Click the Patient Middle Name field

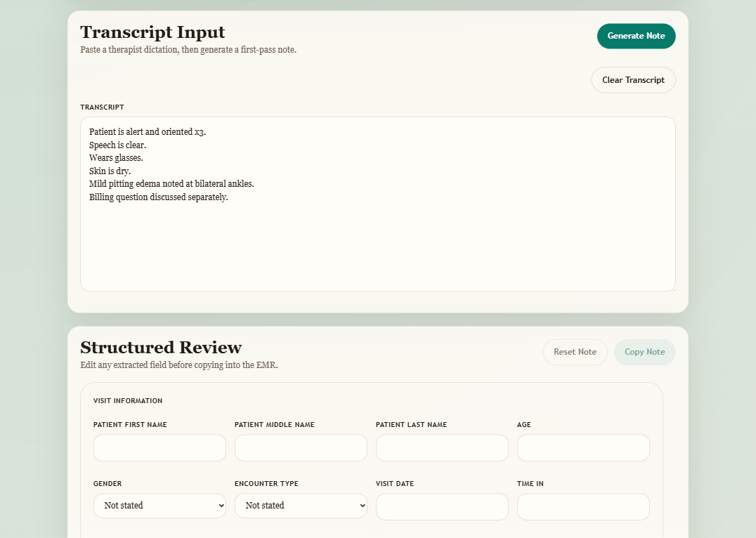[301, 447]
